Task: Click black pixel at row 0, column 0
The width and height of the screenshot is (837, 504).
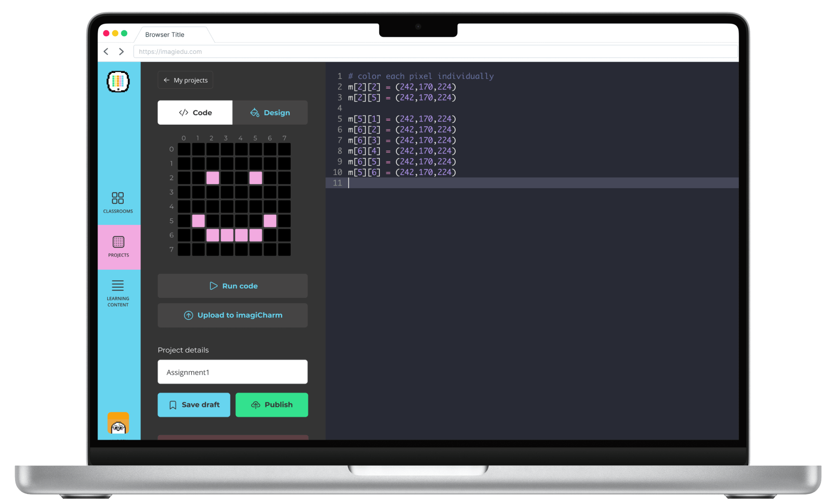Action: tap(184, 149)
